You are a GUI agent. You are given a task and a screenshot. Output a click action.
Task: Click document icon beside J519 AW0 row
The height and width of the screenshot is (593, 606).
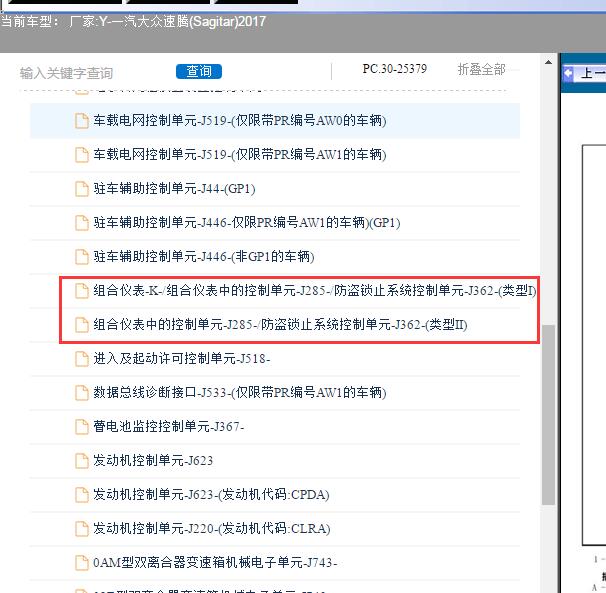click(x=82, y=121)
